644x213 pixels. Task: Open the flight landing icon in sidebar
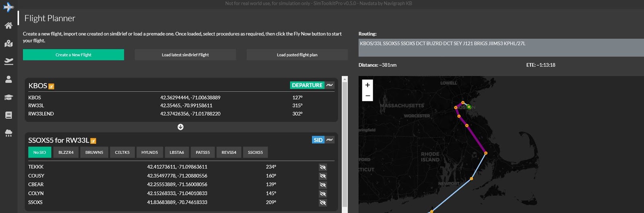click(8, 61)
